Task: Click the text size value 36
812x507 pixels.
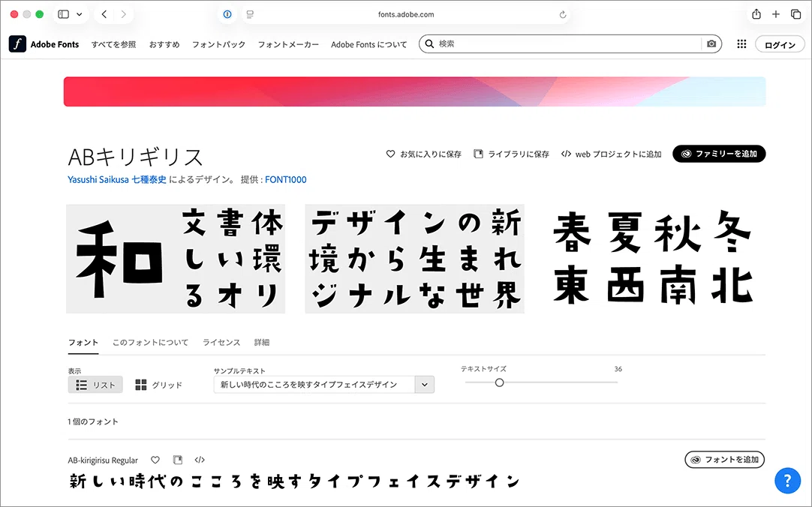Action: pyautogui.click(x=618, y=369)
